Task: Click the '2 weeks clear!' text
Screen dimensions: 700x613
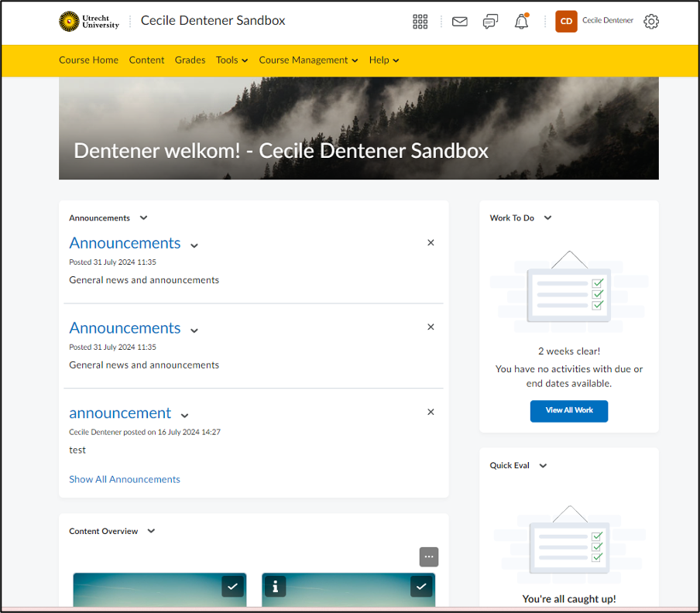Action: 568,351
